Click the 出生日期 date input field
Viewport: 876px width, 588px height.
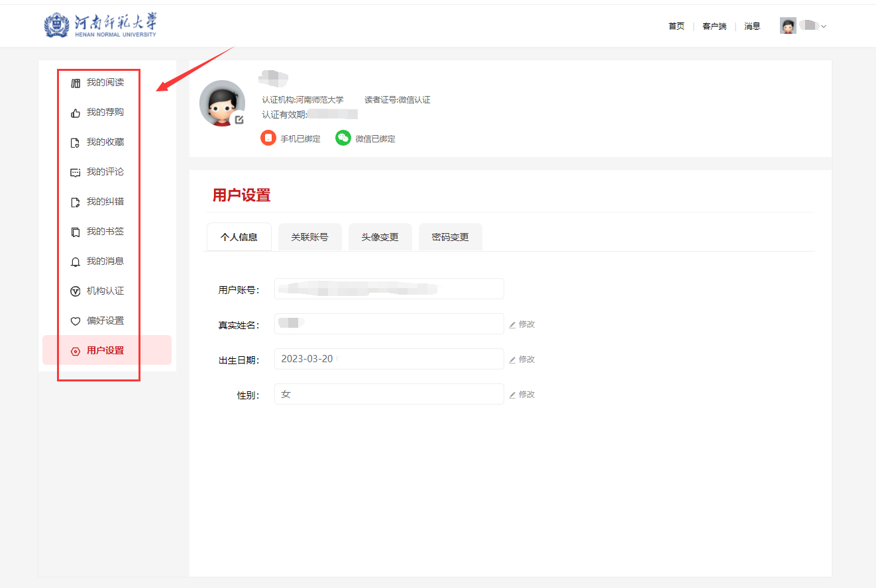(x=389, y=359)
